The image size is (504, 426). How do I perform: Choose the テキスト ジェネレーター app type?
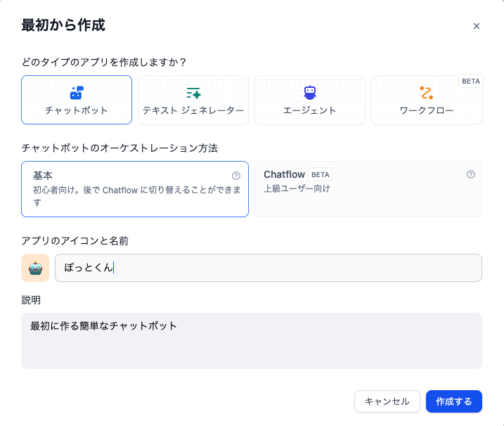click(193, 100)
